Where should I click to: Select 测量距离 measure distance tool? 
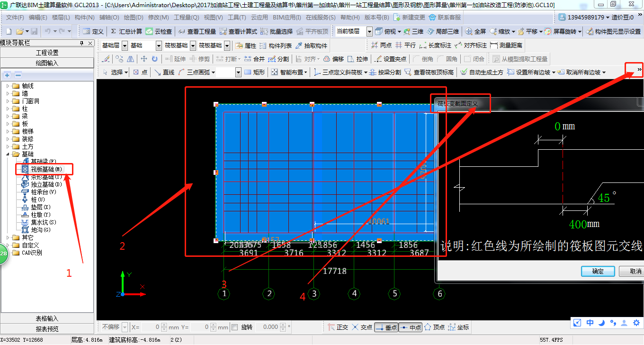(506, 45)
